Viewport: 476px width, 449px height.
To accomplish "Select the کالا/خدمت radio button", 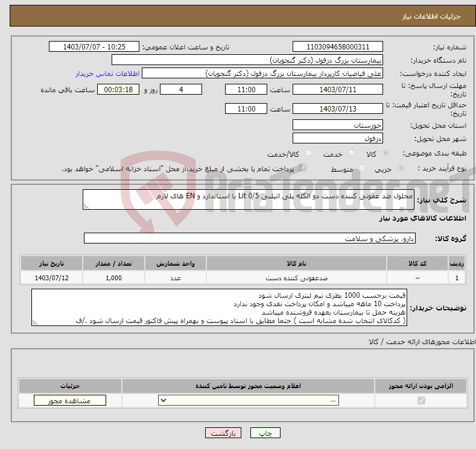I will point(308,153).
